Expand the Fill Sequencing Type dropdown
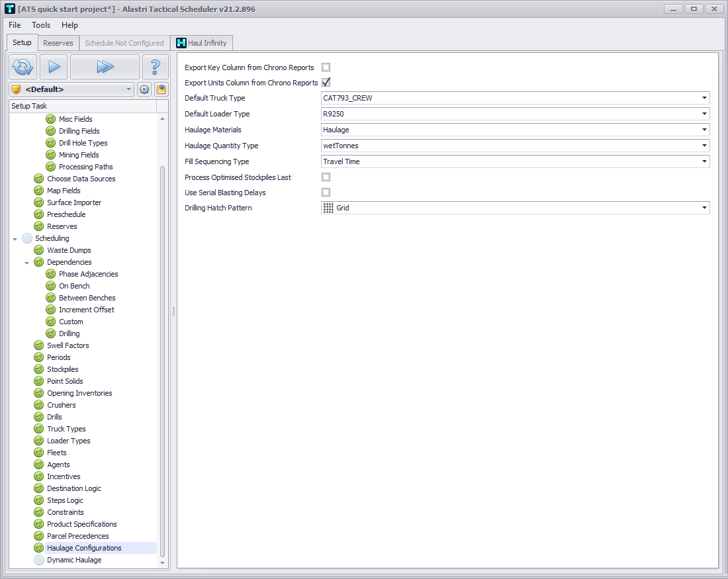Image resolution: width=728 pixels, height=579 pixels. click(704, 161)
